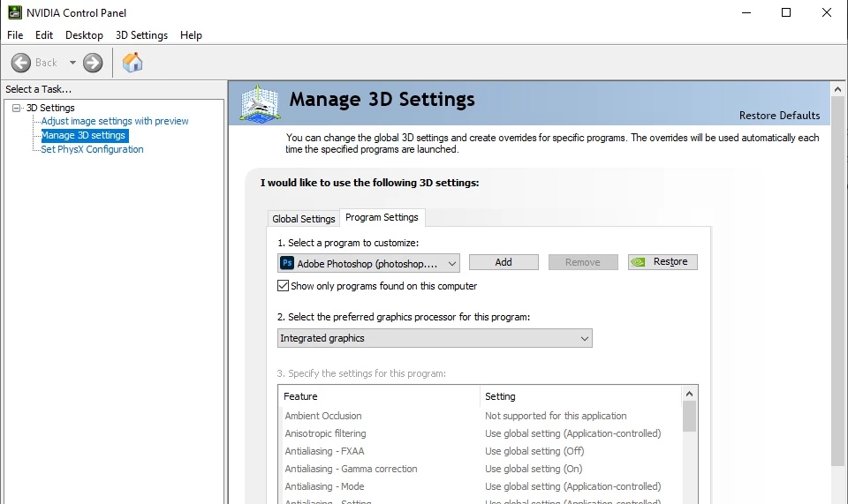848x504 pixels.
Task: Click the main page vertical scrollbar thumb
Action: point(837,281)
